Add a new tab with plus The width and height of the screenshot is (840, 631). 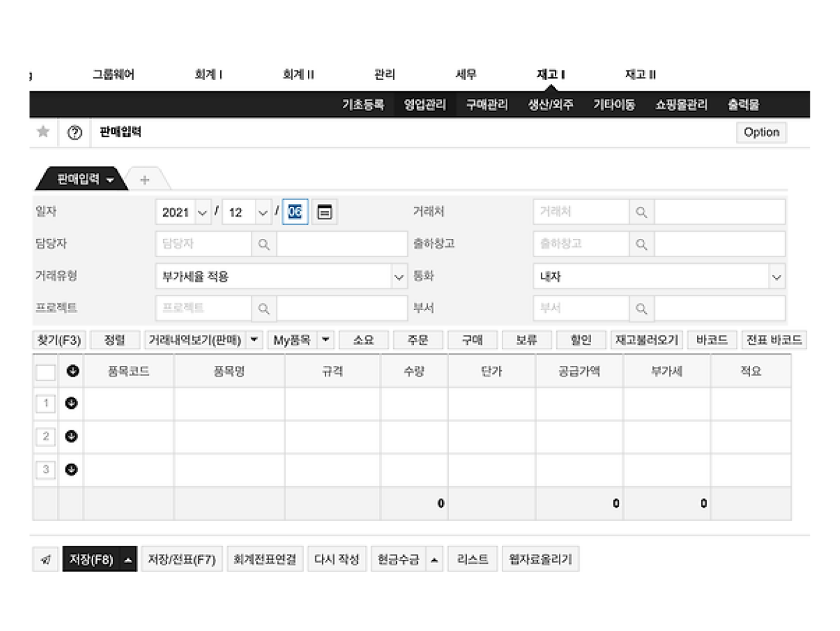click(x=144, y=179)
